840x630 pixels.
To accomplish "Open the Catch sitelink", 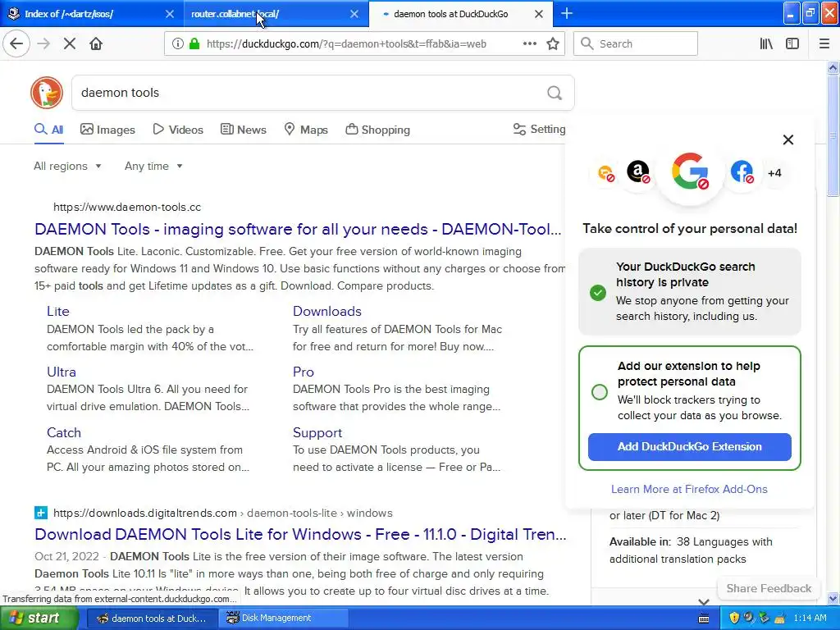I will (64, 432).
